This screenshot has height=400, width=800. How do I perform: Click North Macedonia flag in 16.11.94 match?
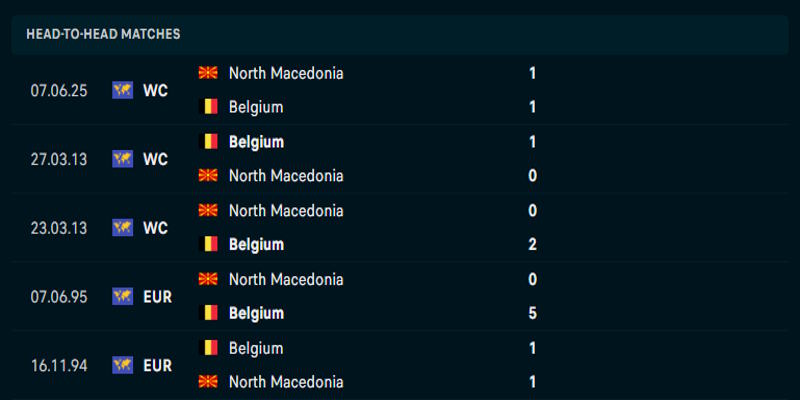click(209, 382)
